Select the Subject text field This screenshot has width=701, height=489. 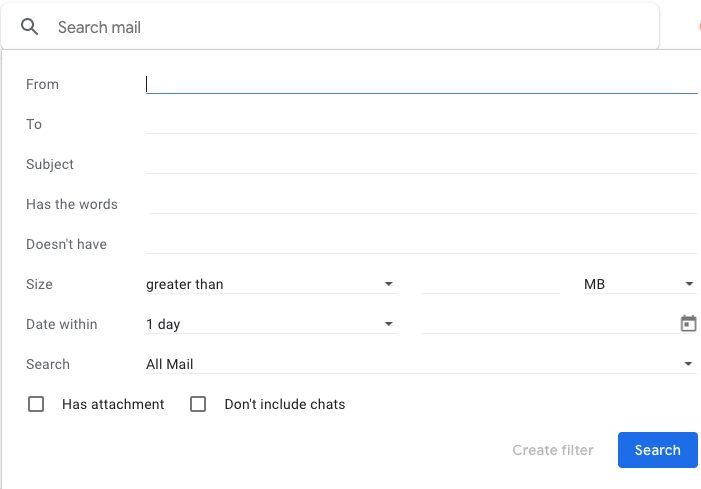point(420,164)
